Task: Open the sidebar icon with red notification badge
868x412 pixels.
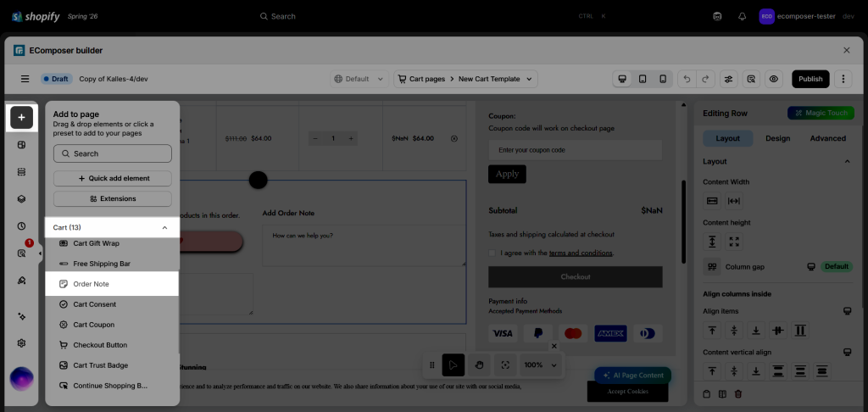Action: 21,253
